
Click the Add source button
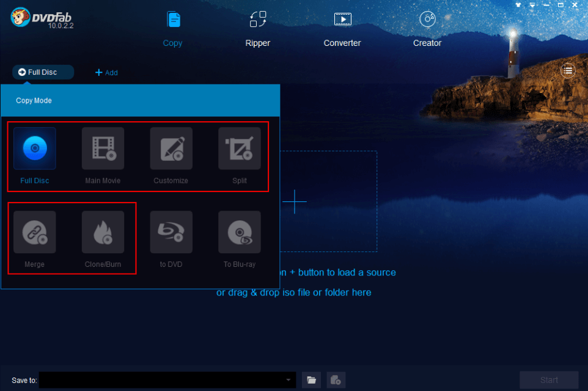point(106,72)
